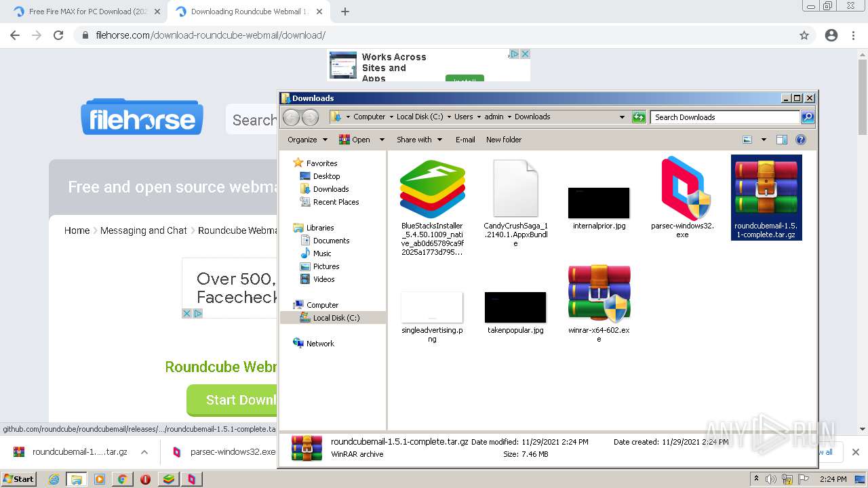Screen dimensions: 868x488
Task: Select Local Disk (C:) in navigation pane
Action: pyautogui.click(x=333, y=318)
